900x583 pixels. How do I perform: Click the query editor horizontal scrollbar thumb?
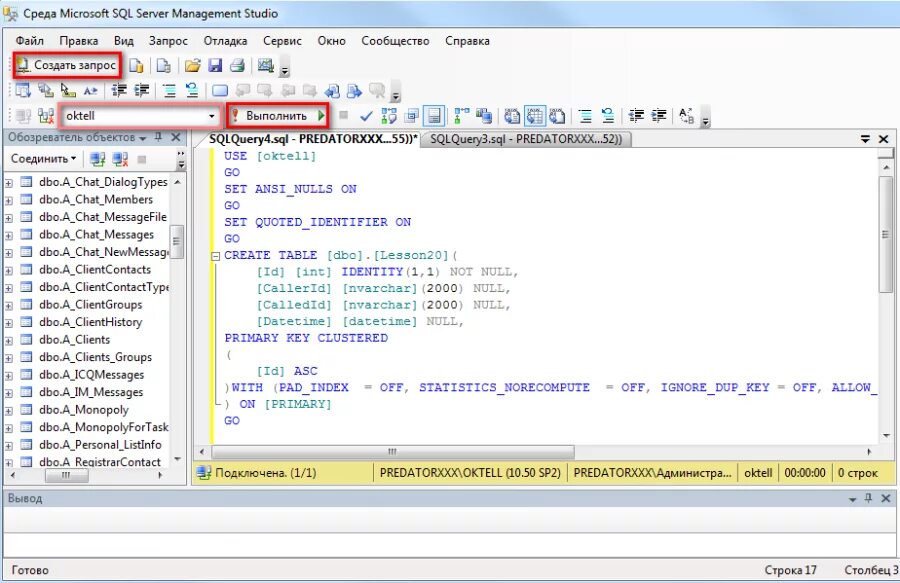pyautogui.click(x=393, y=452)
